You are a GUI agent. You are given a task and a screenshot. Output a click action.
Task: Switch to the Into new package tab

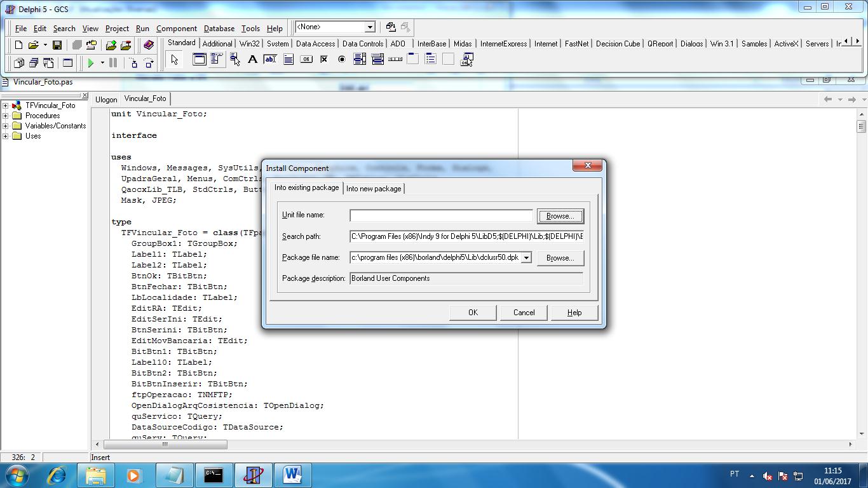[x=374, y=189]
